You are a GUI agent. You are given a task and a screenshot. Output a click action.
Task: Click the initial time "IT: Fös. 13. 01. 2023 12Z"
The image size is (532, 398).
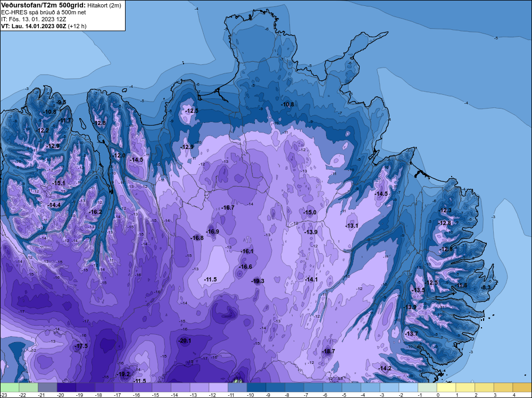pyautogui.click(x=34, y=19)
